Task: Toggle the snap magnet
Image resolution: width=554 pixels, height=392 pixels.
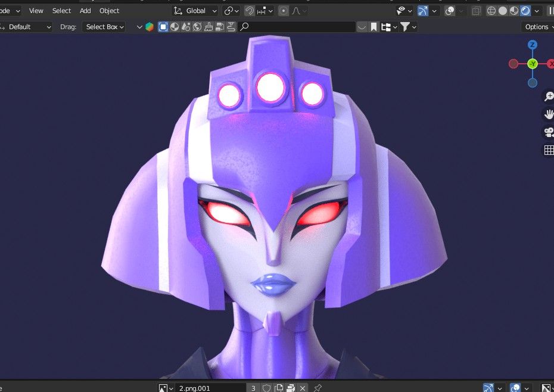Action: [x=250, y=11]
